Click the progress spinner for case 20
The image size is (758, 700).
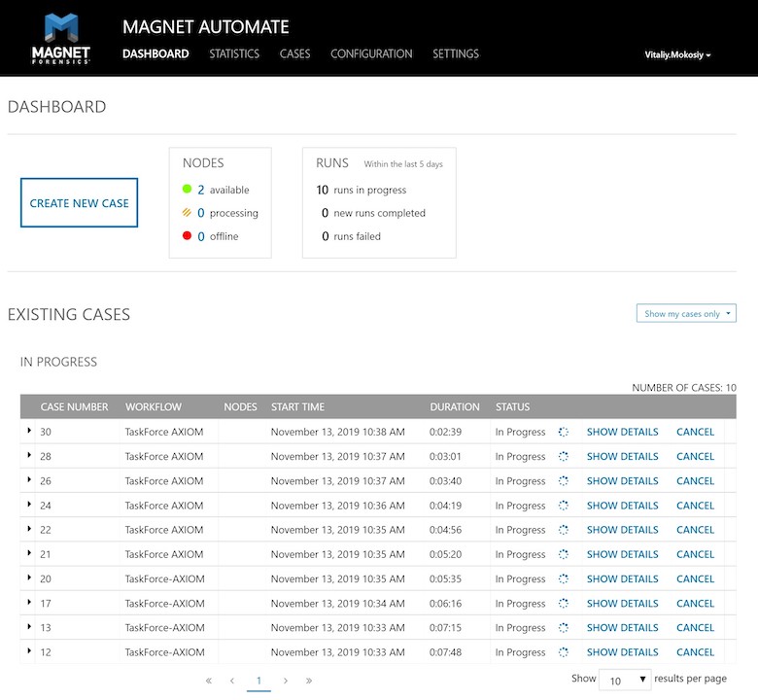click(x=564, y=578)
